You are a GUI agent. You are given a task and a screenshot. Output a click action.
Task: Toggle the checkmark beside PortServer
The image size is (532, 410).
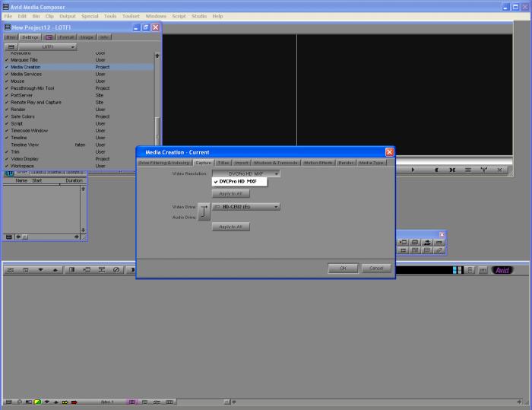[x=6, y=95]
